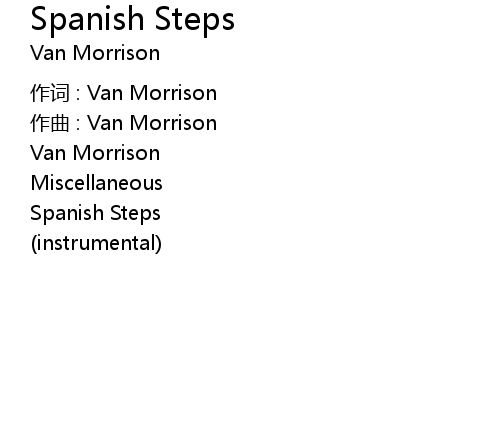Click the smaller Spanish Steps lyric line
Viewport: 500px width, 430px height.
click(x=95, y=214)
